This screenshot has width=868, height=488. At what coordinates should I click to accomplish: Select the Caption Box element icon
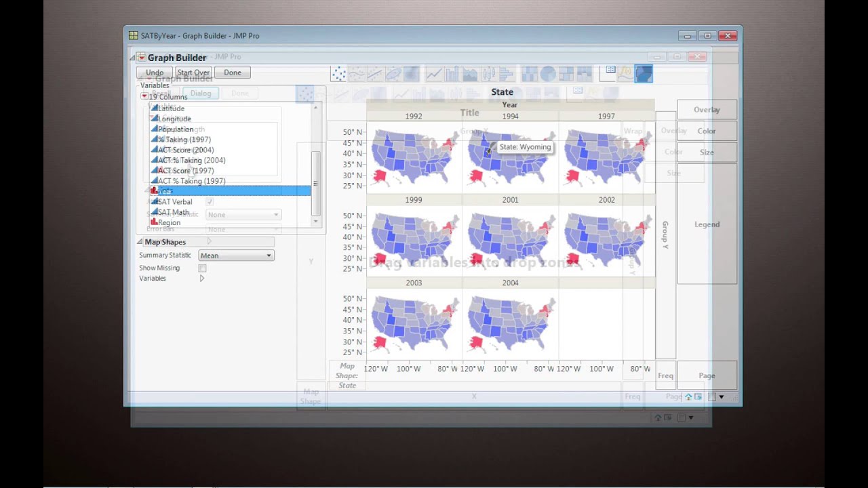click(x=608, y=74)
